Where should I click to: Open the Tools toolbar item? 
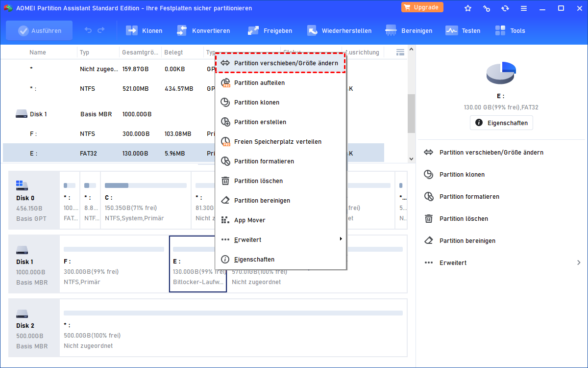[x=510, y=30]
